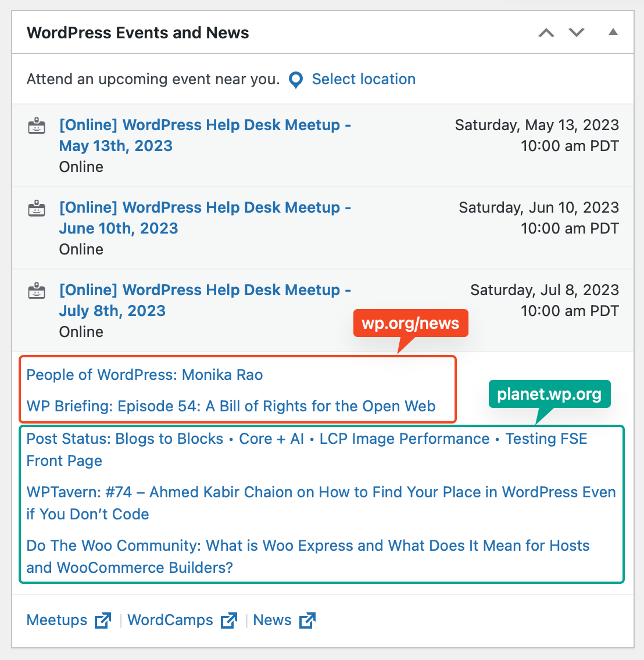Open the Meetups link
Image resolution: width=644 pixels, height=660 pixels.
(x=57, y=620)
